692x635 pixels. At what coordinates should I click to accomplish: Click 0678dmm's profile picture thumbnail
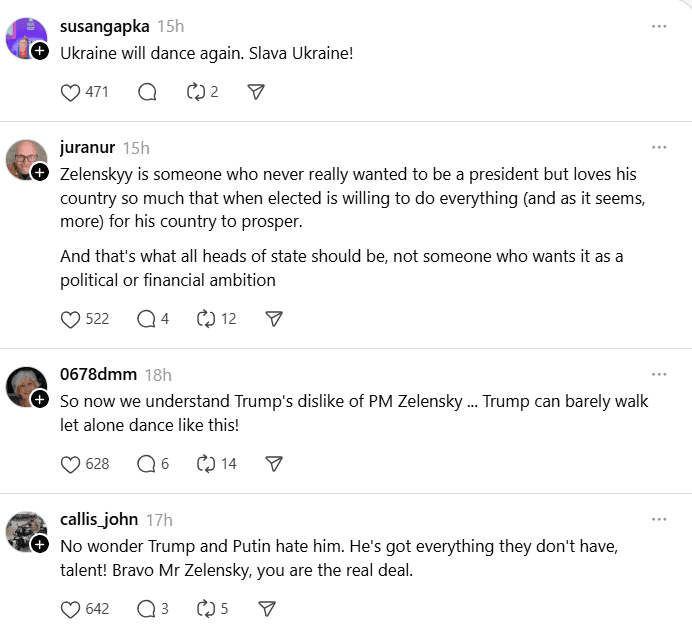point(24,387)
